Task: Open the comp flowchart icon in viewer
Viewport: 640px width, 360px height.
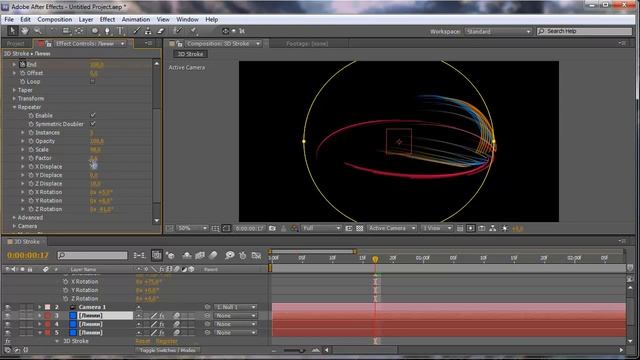Action: 493,228
